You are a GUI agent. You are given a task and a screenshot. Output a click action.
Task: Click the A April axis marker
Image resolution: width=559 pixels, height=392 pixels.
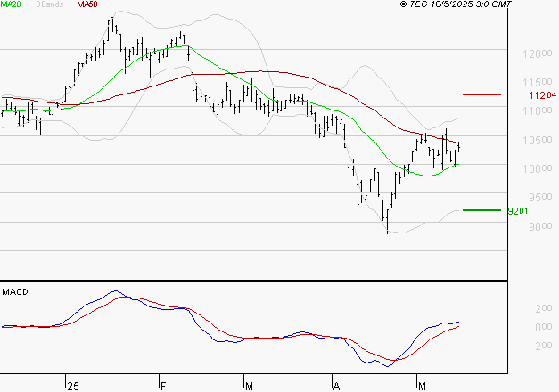[336, 387]
